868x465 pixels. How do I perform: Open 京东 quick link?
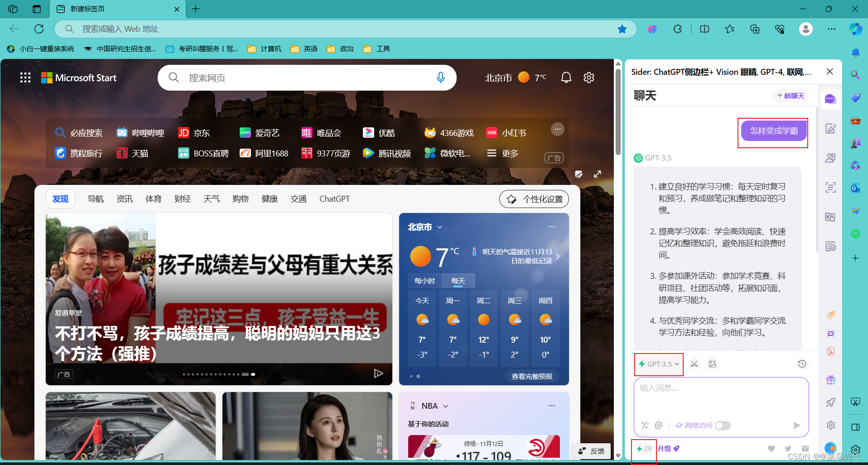194,133
